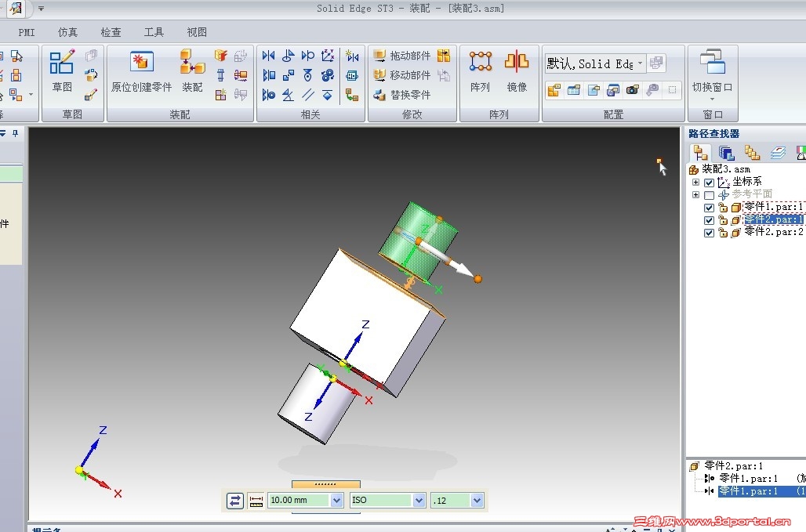Open the select-tools dropdown arrow beside 草图 group
Image resolution: width=806 pixels, height=532 pixels.
(31, 95)
